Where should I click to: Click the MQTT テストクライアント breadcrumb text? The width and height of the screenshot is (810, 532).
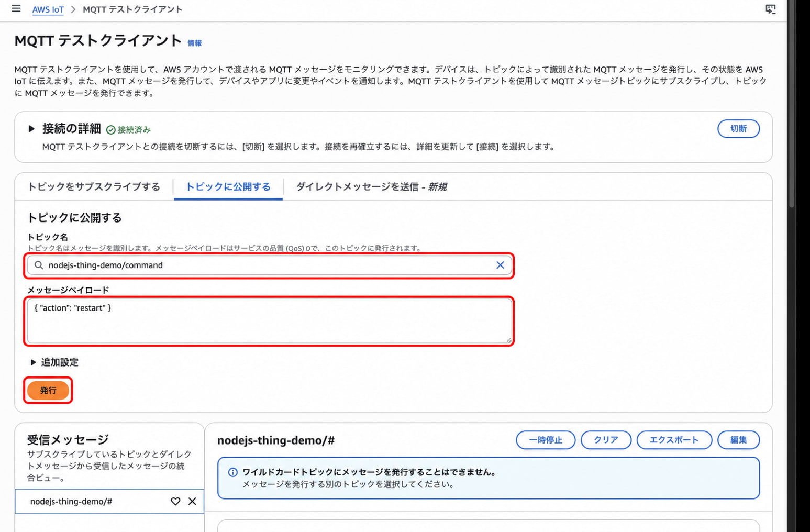tap(132, 9)
